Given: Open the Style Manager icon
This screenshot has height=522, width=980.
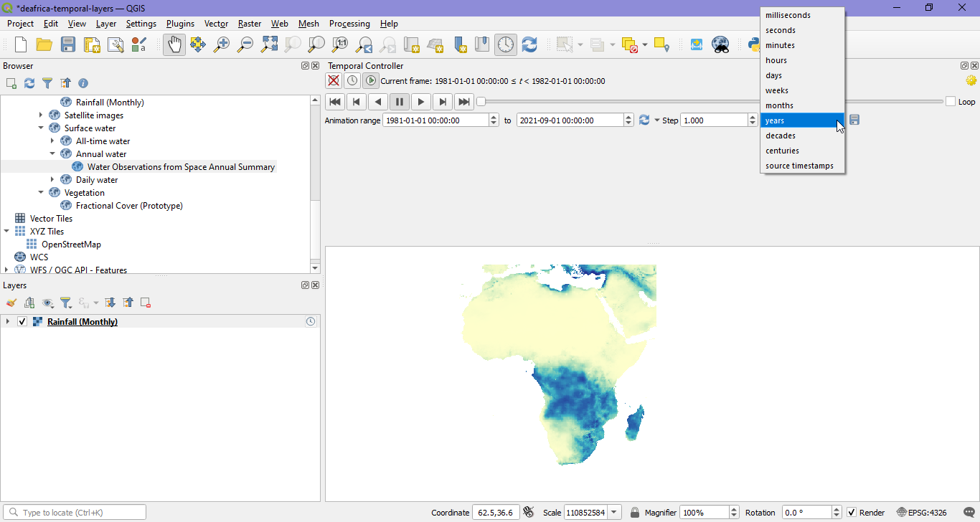Looking at the screenshot, I should click(x=139, y=44).
